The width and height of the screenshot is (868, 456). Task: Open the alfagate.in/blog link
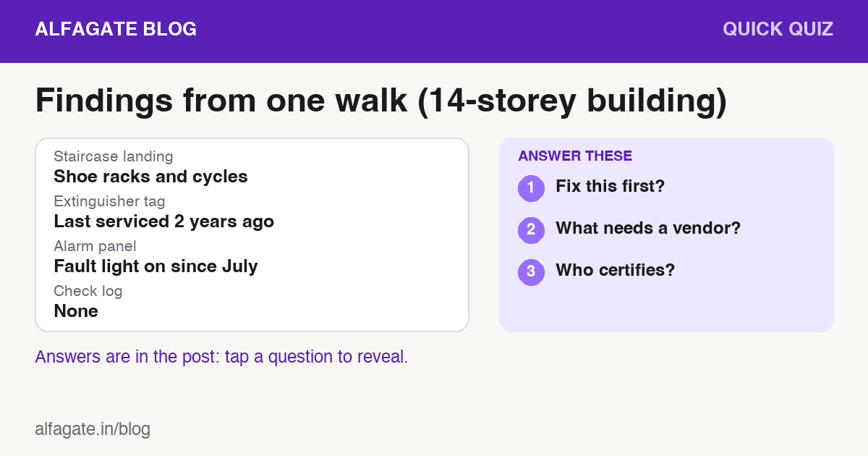coord(93,429)
